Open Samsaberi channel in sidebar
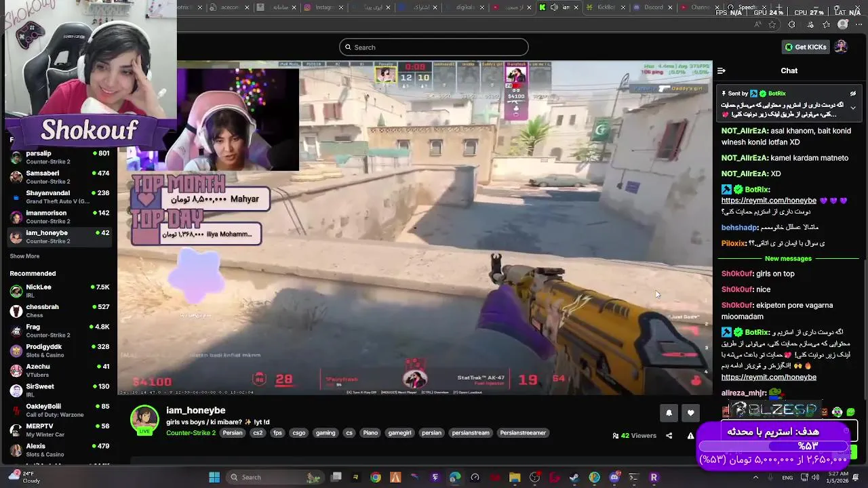 point(60,177)
